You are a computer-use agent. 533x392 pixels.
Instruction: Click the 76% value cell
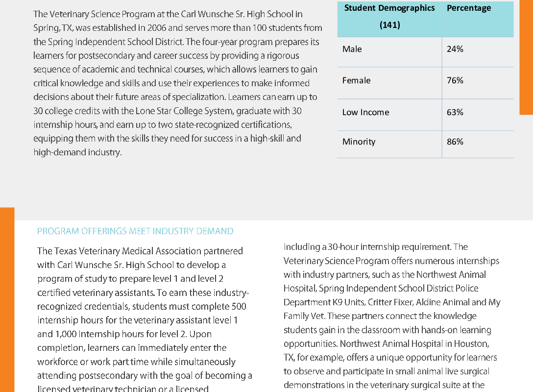455,80
